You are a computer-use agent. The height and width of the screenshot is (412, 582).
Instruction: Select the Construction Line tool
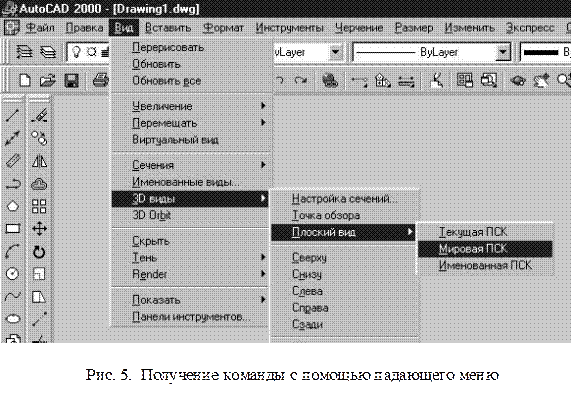click(x=13, y=138)
